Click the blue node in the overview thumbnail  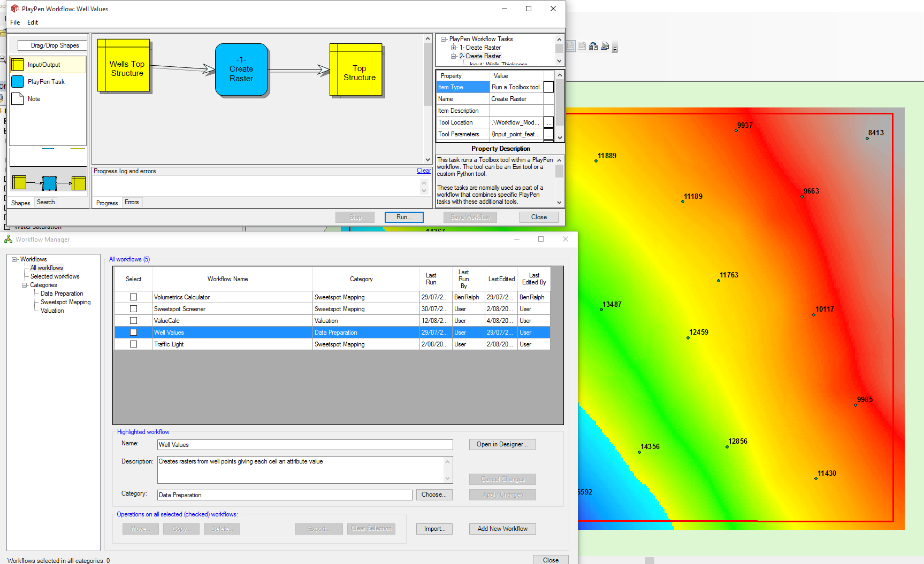[50, 183]
